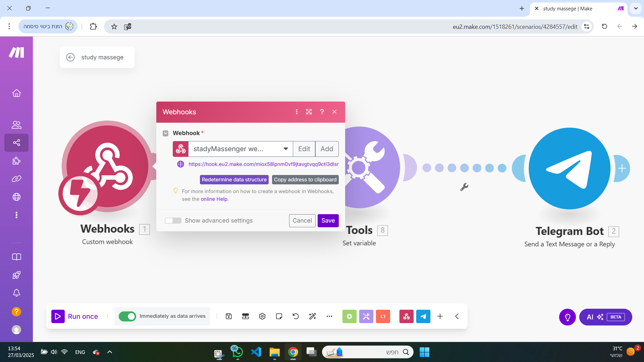Open the stadyMassenger webhook dropdown

(285, 149)
